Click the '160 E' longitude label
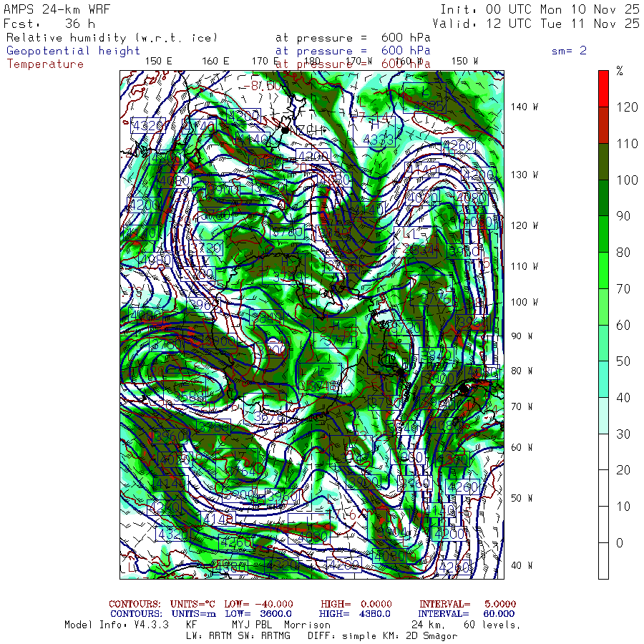 (x=215, y=62)
